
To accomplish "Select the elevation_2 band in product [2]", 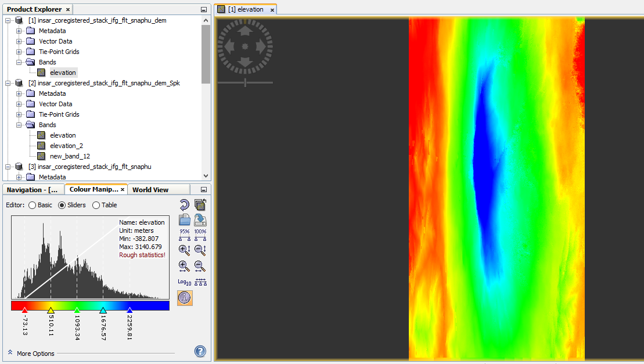I will [x=66, y=146].
